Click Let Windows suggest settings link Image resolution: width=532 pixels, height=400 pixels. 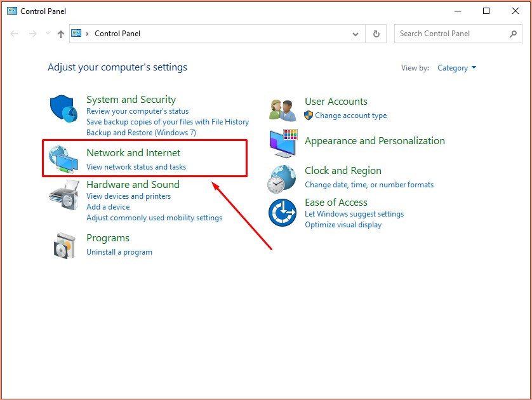click(354, 214)
